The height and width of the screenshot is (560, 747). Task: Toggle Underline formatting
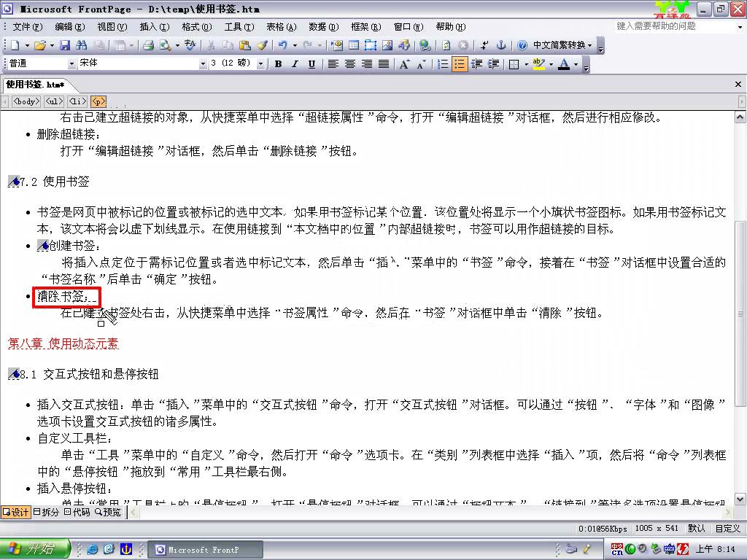coord(311,64)
